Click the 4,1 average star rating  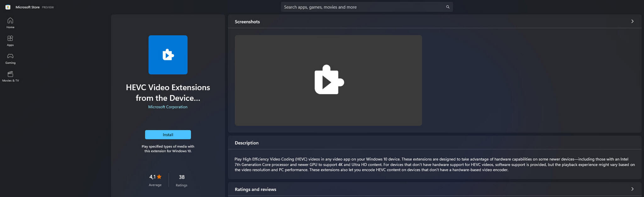155,180
